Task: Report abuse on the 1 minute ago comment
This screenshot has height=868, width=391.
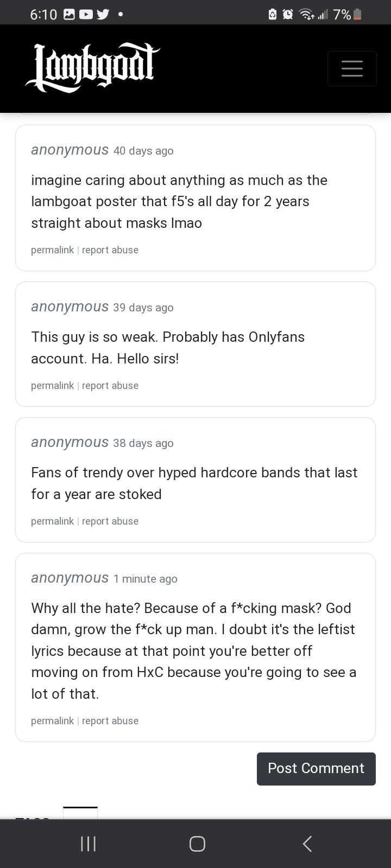Action: click(x=110, y=721)
